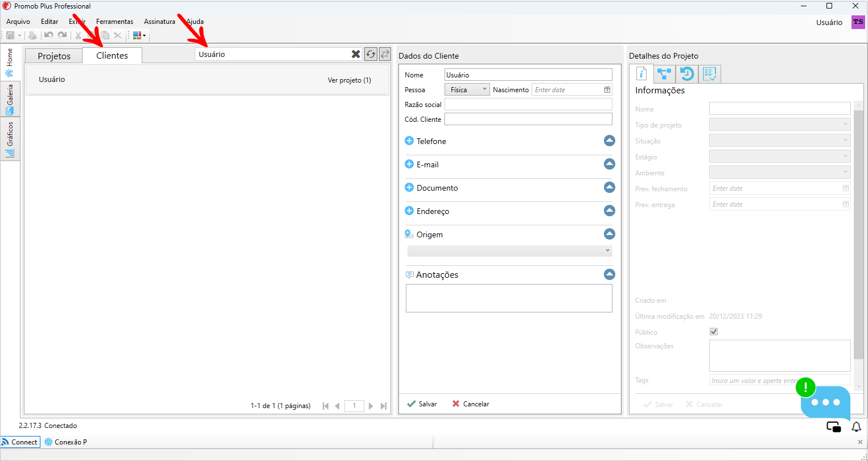Open the checklist icon tab in Detalhes do Projeto

click(x=709, y=74)
